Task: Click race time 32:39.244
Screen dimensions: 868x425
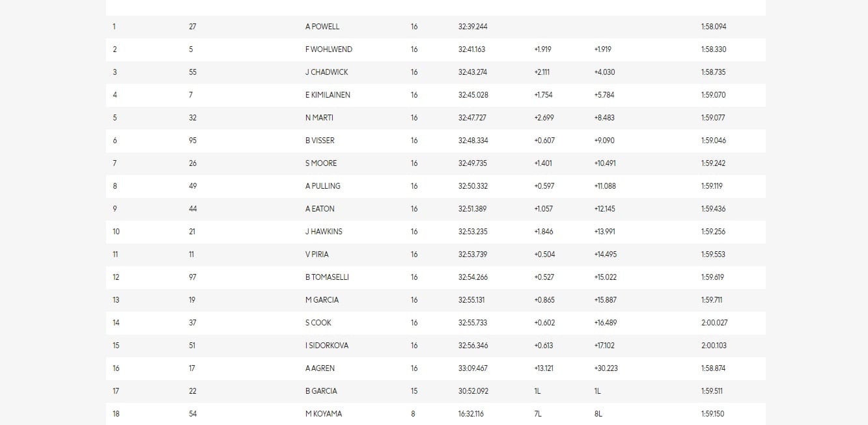Action: click(473, 27)
